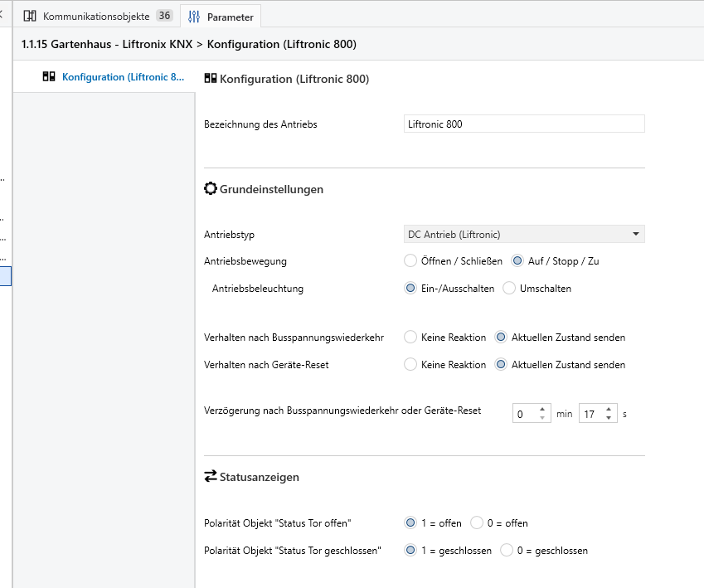
Task: Open the Antriebstyp dropdown
Action: [x=523, y=235]
